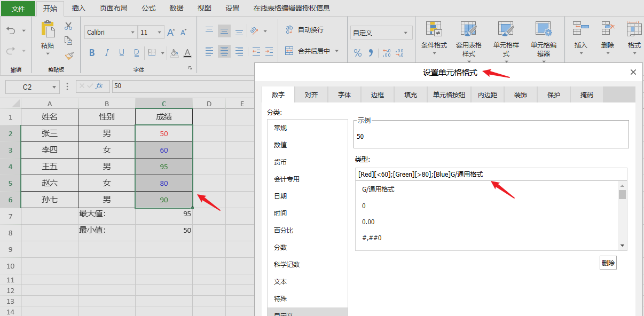Open the merge and center dropdown arrow

[336, 51]
